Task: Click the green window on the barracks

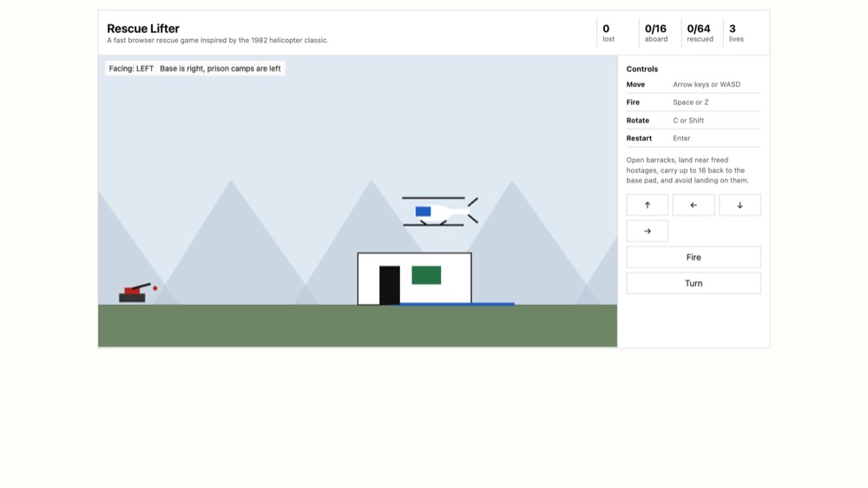Action: tap(426, 275)
